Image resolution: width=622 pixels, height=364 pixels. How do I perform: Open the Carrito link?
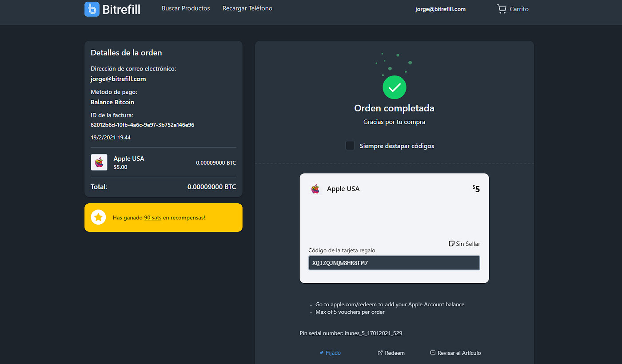tap(519, 9)
